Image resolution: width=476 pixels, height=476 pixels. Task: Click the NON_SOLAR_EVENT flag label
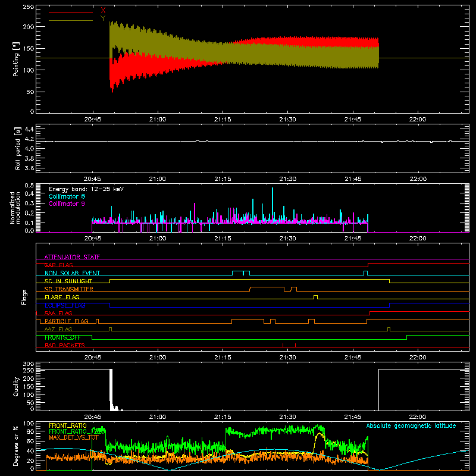(x=72, y=273)
